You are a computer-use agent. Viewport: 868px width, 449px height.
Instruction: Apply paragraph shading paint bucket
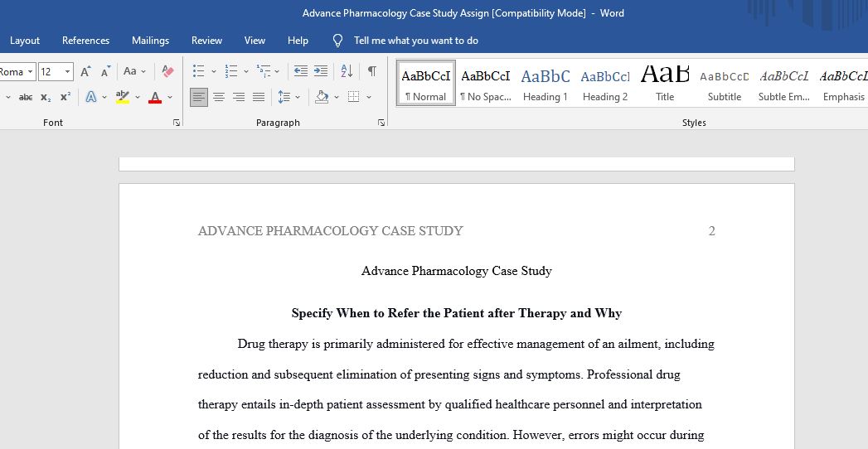click(x=322, y=97)
